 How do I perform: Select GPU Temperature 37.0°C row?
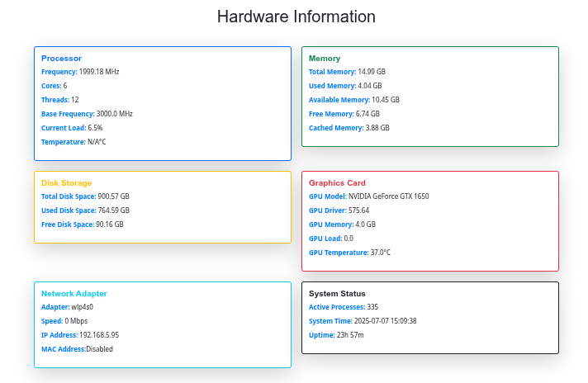coord(350,253)
